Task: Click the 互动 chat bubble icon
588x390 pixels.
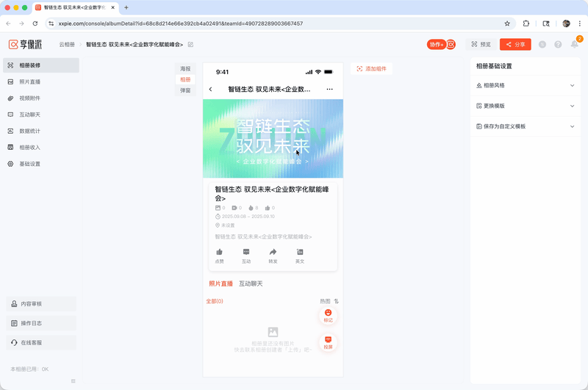Action: pyautogui.click(x=246, y=252)
